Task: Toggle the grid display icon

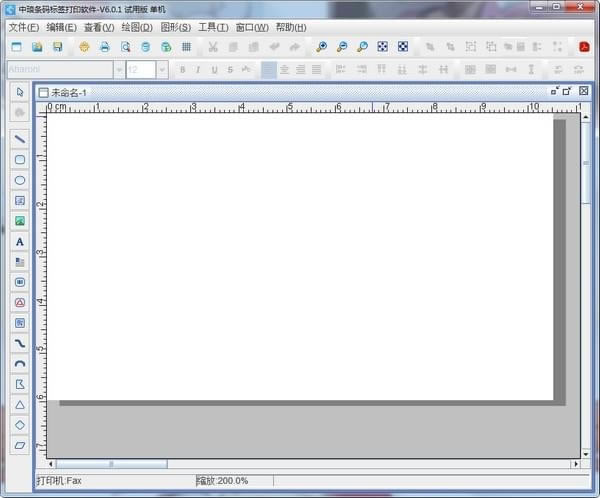Action: point(186,47)
